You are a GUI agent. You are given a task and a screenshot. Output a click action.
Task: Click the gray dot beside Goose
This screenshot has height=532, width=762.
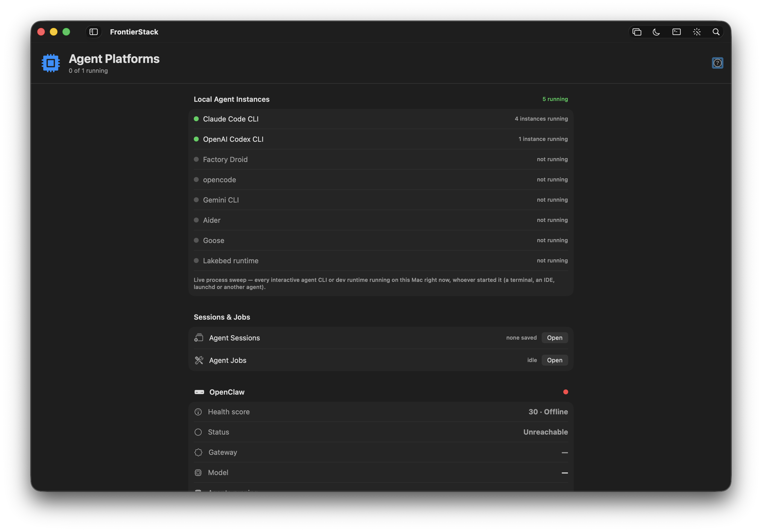click(196, 240)
